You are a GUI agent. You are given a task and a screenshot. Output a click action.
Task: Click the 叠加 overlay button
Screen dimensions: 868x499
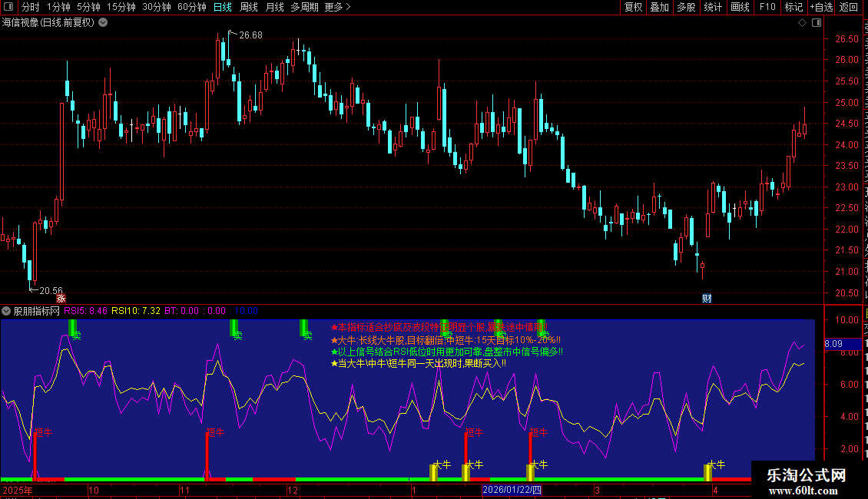659,7
